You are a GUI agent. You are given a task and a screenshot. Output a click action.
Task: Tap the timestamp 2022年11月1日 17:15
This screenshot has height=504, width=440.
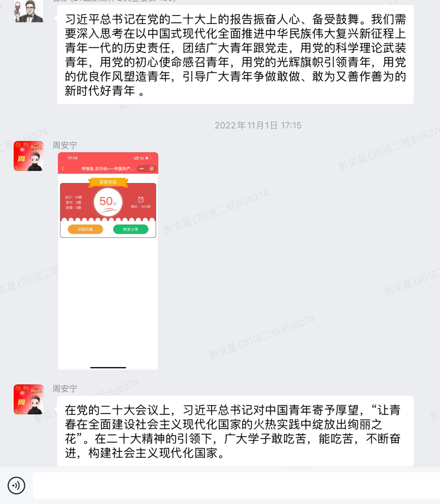258,125
